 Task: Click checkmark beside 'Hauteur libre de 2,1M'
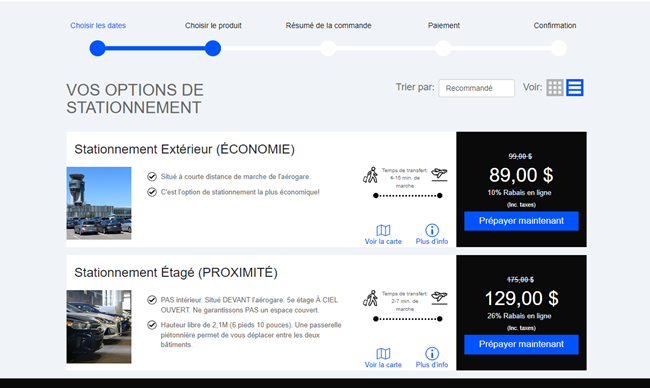click(x=152, y=325)
